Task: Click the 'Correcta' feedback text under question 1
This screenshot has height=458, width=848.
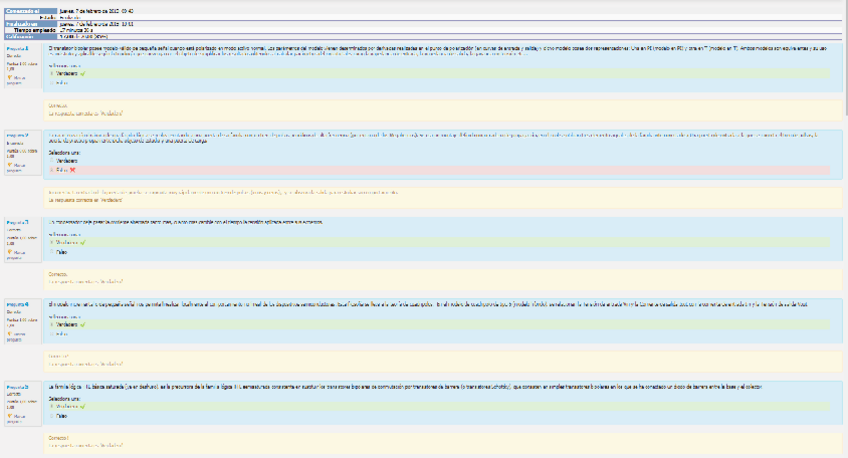Action: [x=58, y=106]
